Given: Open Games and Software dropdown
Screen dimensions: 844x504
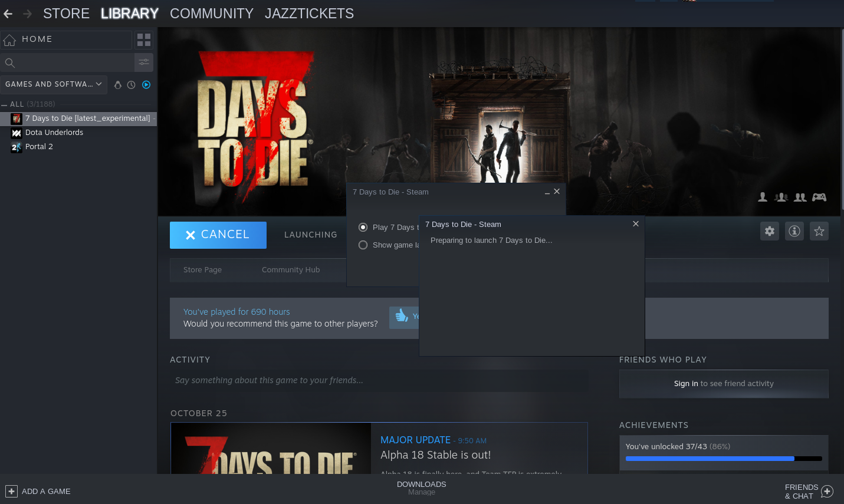Looking at the screenshot, I should coord(54,84).
